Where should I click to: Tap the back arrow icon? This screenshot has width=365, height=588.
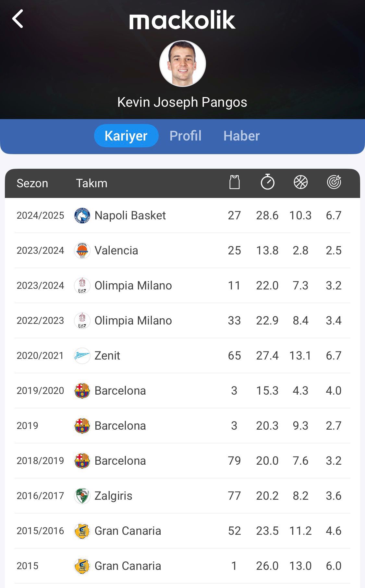(x=18, y=19)
